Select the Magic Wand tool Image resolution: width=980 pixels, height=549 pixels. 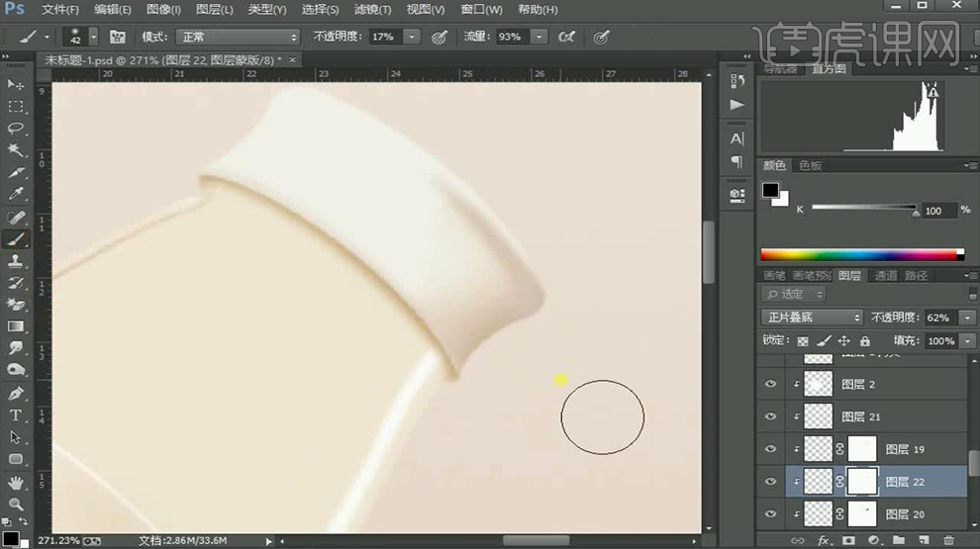click(x=16, y=150)
